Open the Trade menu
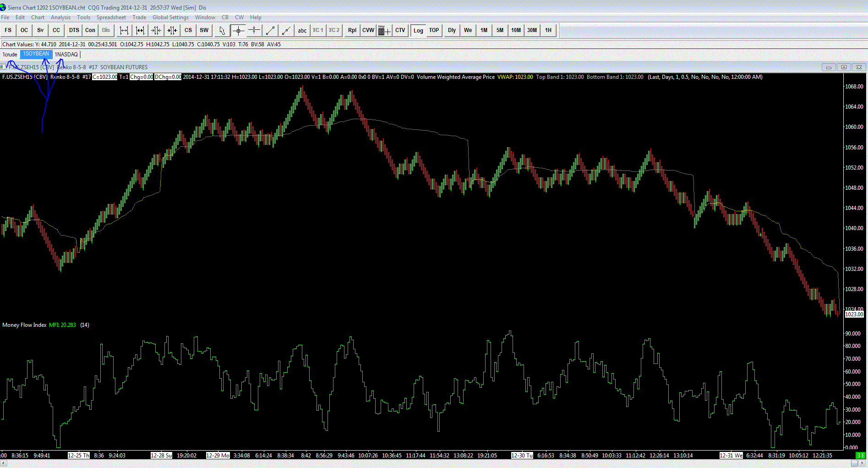The height and width of the screenshot is (468, 868). tap(139, 17)
